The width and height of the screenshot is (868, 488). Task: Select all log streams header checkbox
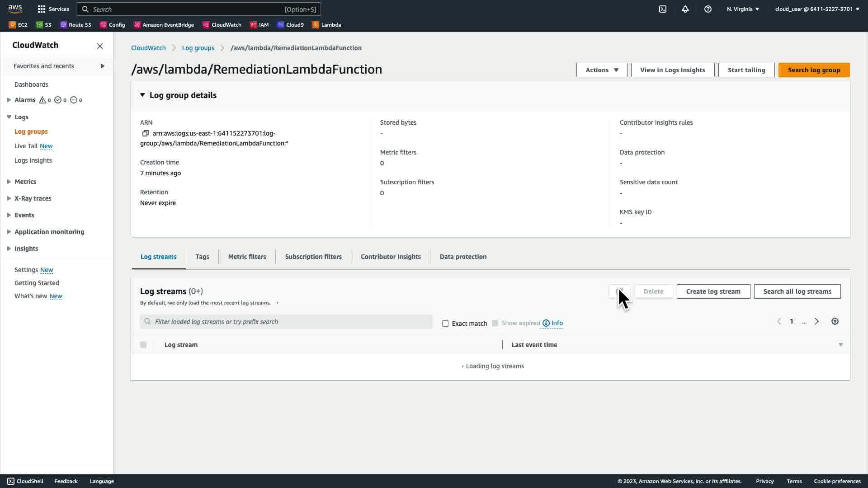pyautogui.click(x=143, y=345)
